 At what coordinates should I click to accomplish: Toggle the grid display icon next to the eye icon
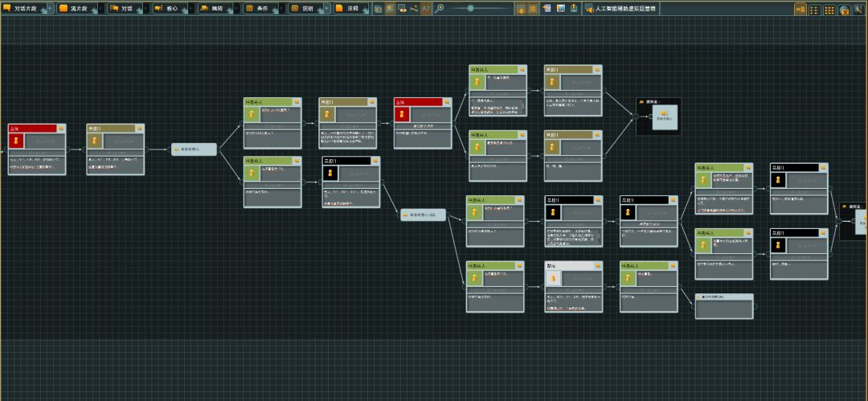tap(533, 9)
